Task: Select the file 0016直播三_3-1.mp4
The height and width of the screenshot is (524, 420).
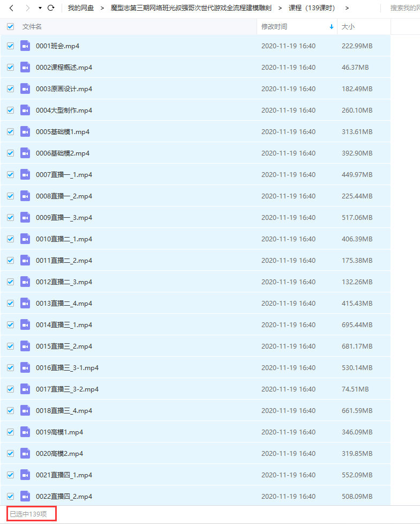Action: tap(67, 368)
